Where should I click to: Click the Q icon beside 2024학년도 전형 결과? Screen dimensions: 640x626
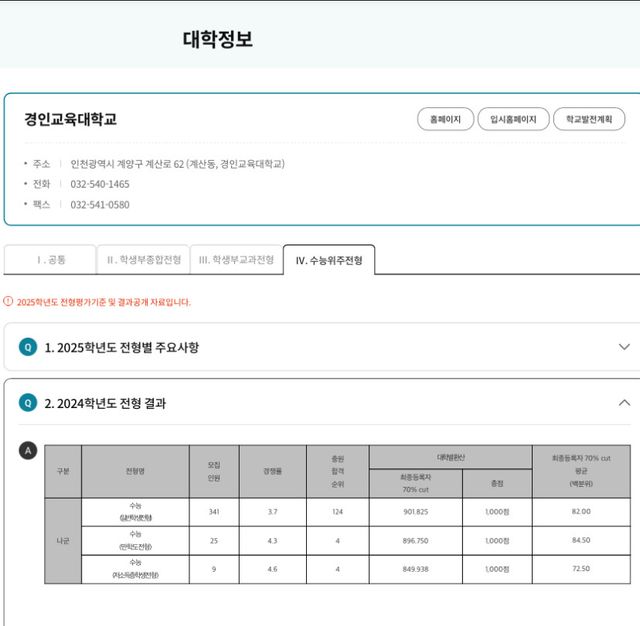click(x=28, y=403)
